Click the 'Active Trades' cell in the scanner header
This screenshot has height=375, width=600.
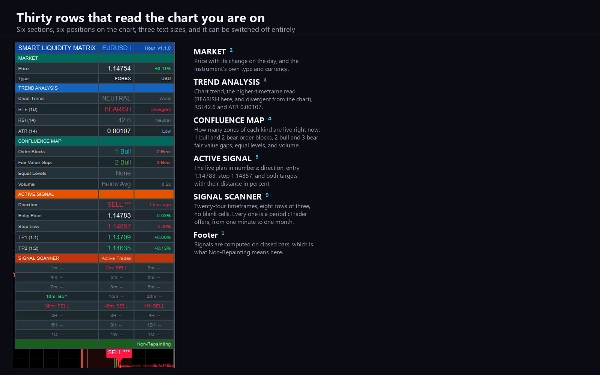[116, 258]
